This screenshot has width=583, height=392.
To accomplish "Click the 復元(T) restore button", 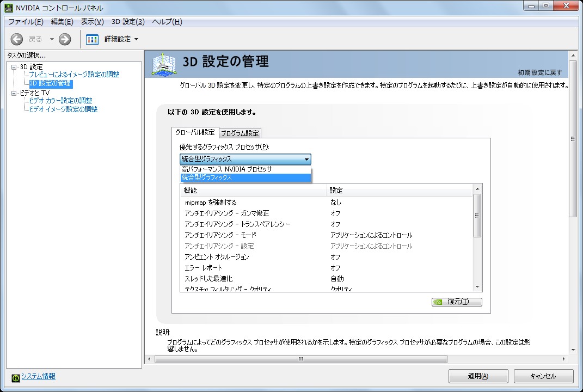I will click(x=457, y=302).
